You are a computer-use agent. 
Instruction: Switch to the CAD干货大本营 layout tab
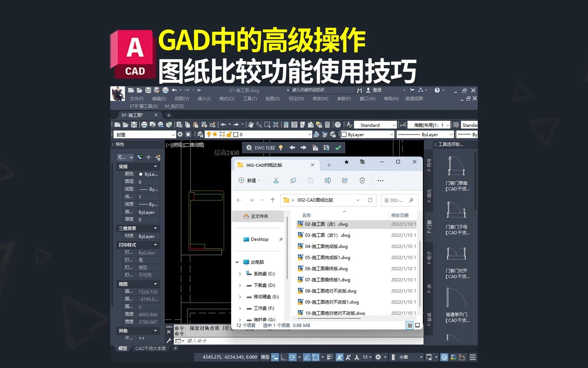click(x=150, y=348)
